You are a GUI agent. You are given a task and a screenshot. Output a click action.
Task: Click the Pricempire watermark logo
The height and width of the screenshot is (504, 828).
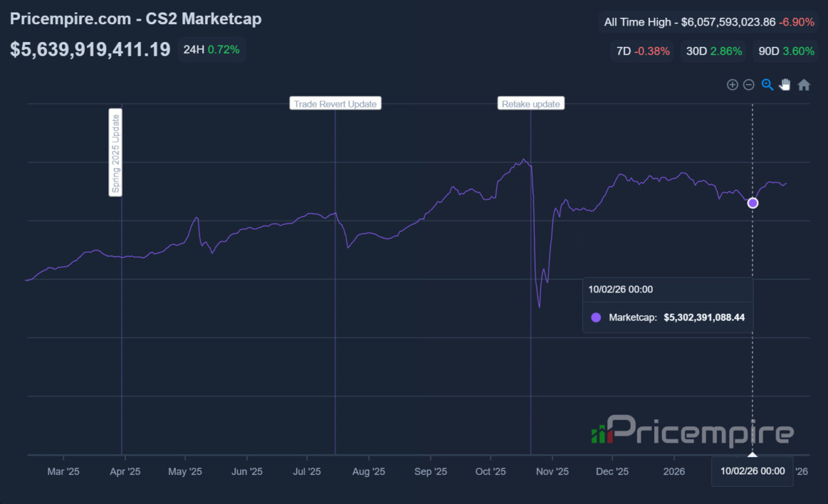pos(692,432)
